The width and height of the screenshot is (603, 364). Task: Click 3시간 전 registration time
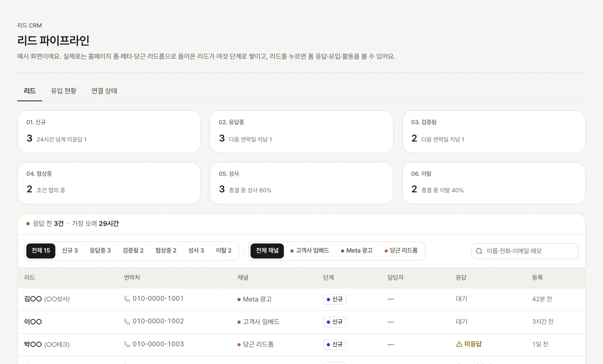coord(543,321)
